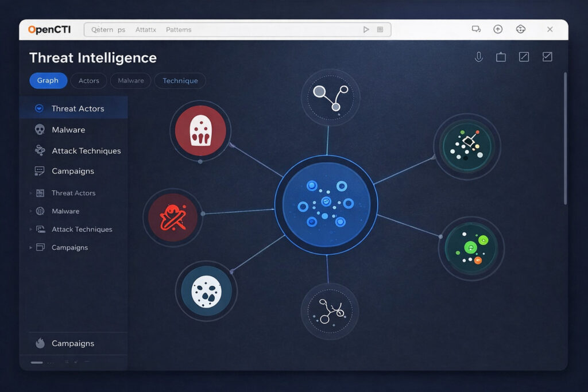Open the comments icon in the title bar

[x=477, y=29]
